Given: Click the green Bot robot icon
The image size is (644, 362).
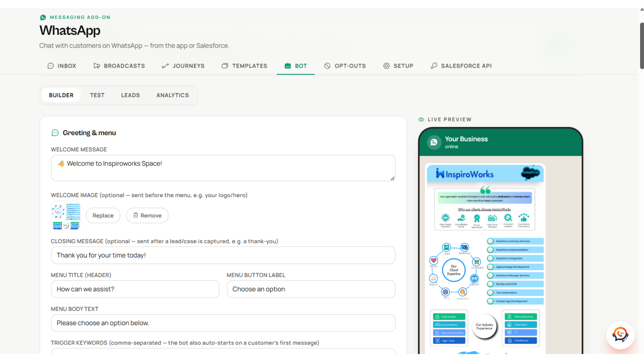Looking at the screenshot, I should point(288,66).
